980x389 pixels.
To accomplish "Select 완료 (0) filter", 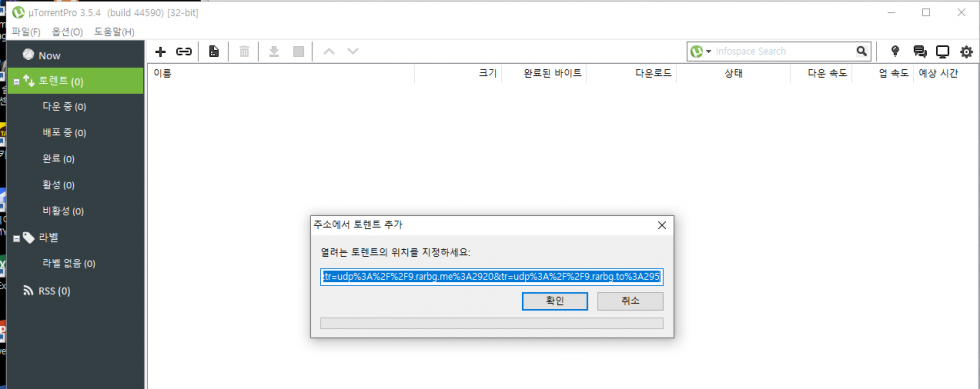I will click(58, 159).
